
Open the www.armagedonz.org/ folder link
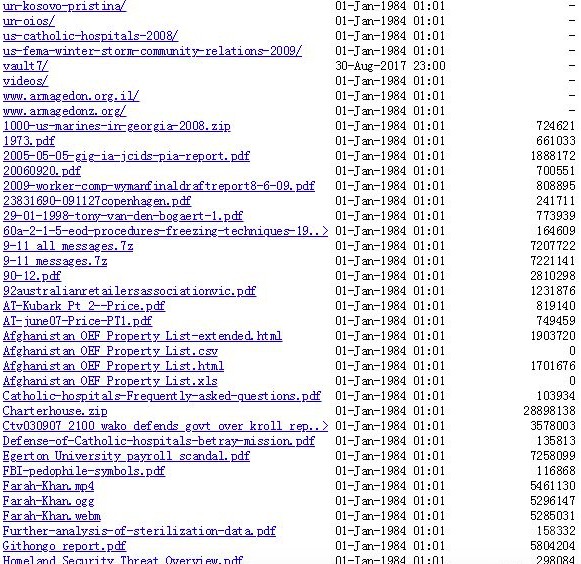[x=64, y=111]
